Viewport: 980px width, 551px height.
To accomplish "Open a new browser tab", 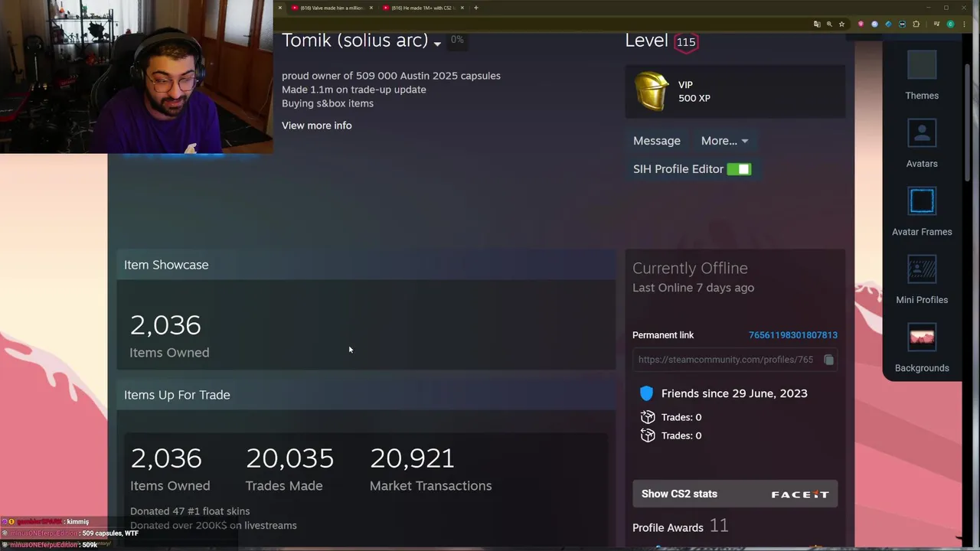I will (x=476, y=8).
